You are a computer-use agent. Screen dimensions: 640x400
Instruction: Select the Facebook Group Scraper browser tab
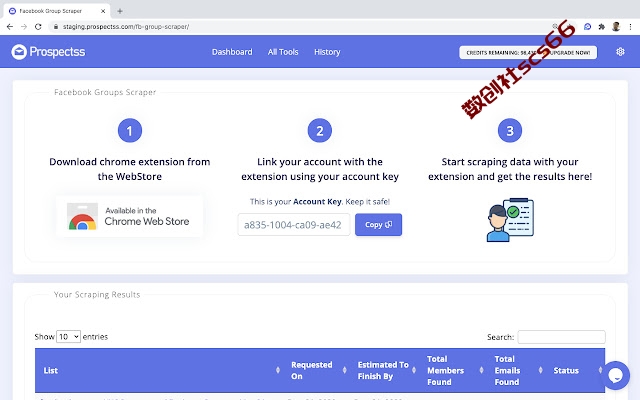coord(56,11)
